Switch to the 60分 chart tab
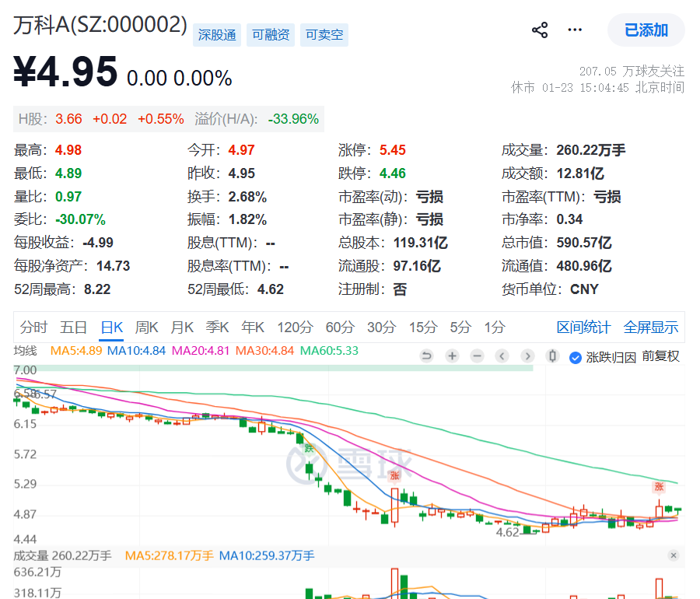The image size is (700, 599). coord(340,328)
